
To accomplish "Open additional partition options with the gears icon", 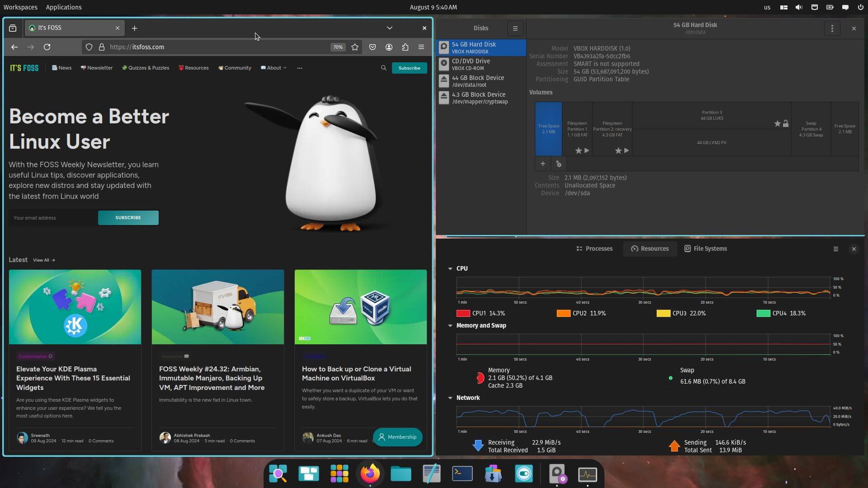I will (x=559, y=164).
